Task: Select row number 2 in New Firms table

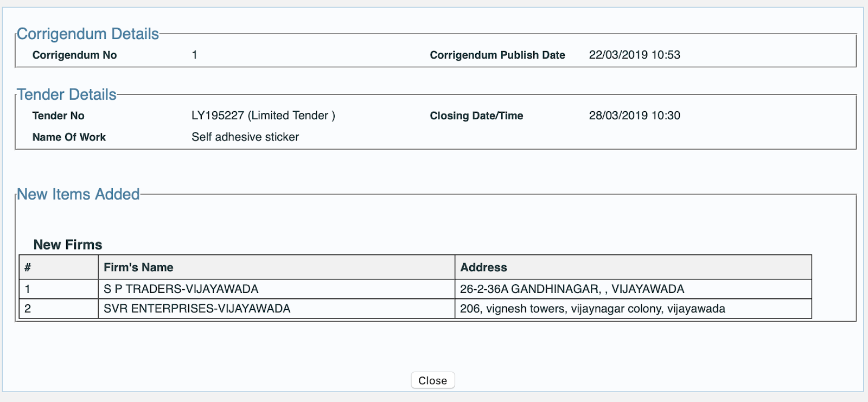Action: tap(25, 308)
